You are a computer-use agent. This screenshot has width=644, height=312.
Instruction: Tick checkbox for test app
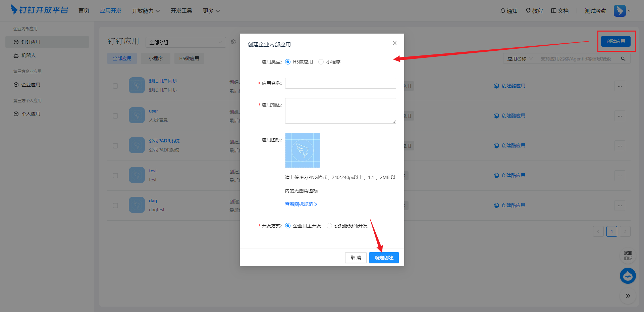point(115,176)
